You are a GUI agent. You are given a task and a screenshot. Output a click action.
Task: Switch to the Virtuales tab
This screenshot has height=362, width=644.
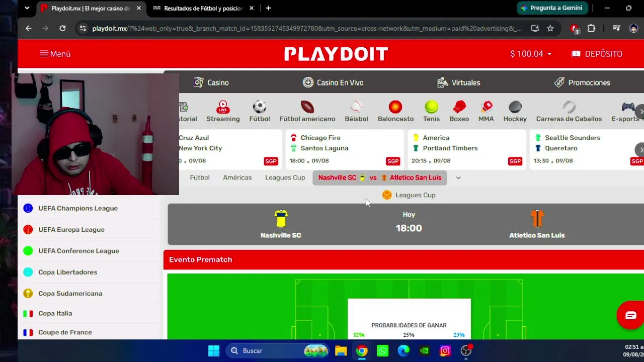tap(459, 82)
